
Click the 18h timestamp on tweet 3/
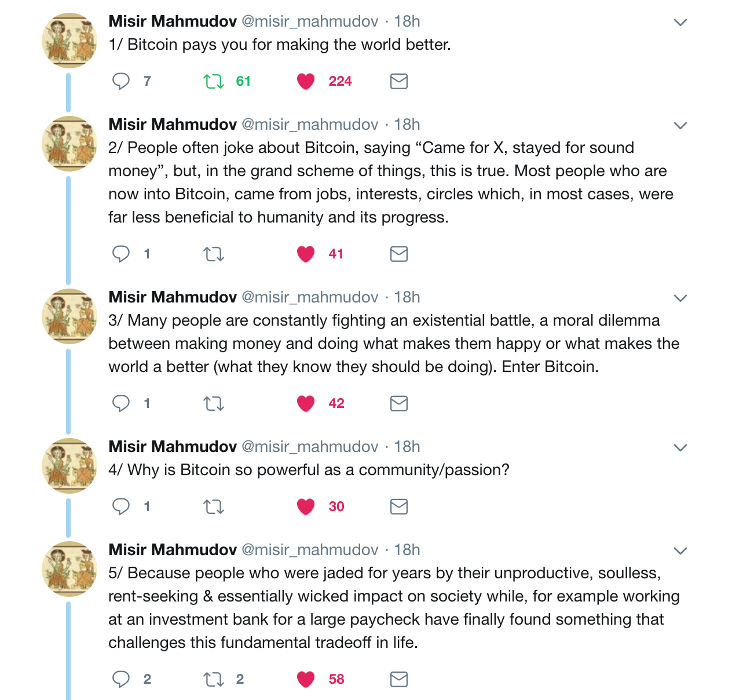tap(407, 297)
